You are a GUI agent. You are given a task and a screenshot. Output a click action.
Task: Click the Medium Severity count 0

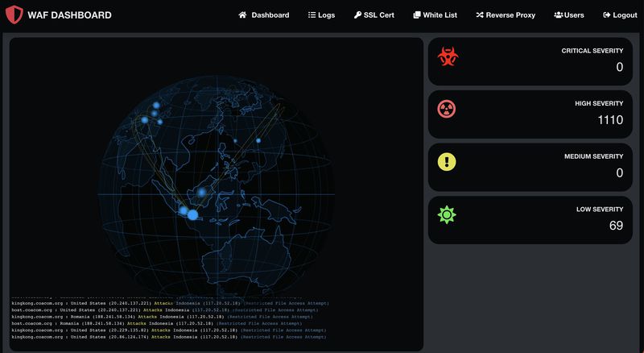[619, 172]
